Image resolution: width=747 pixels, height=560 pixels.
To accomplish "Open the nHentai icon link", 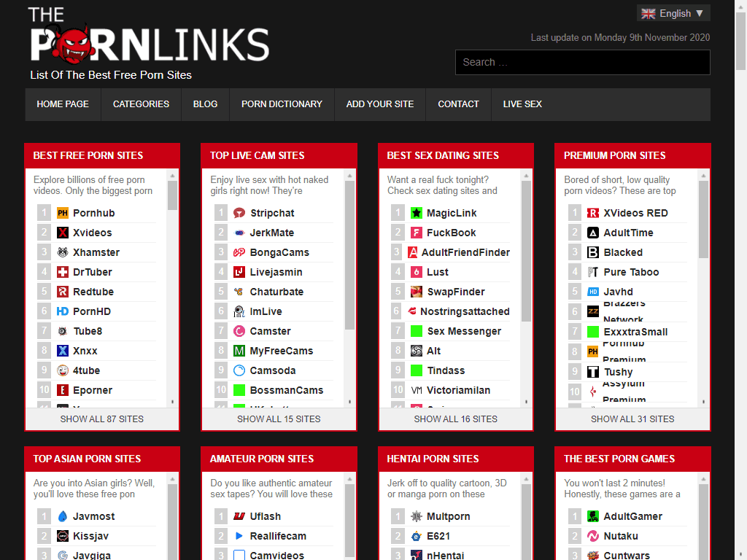I will 415,555.
